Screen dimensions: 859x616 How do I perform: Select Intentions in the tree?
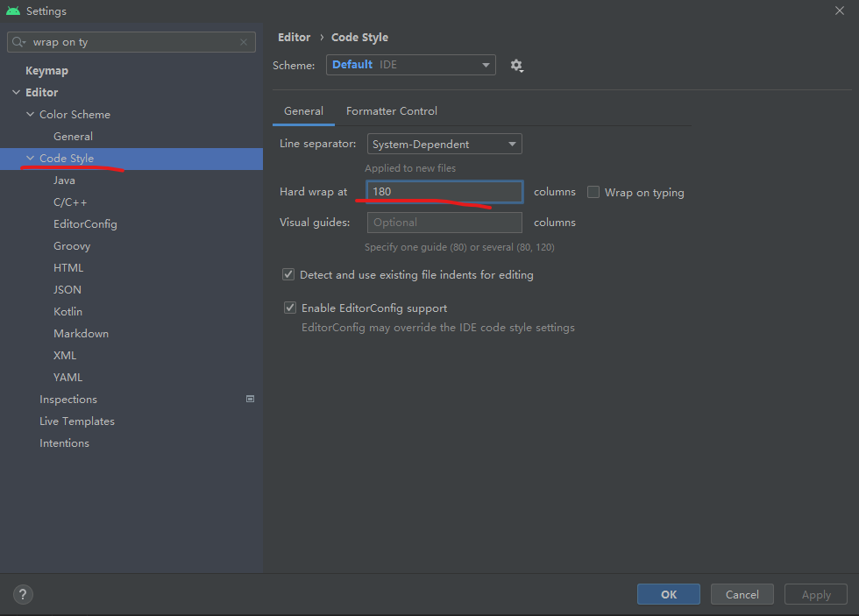pos(64,443)
